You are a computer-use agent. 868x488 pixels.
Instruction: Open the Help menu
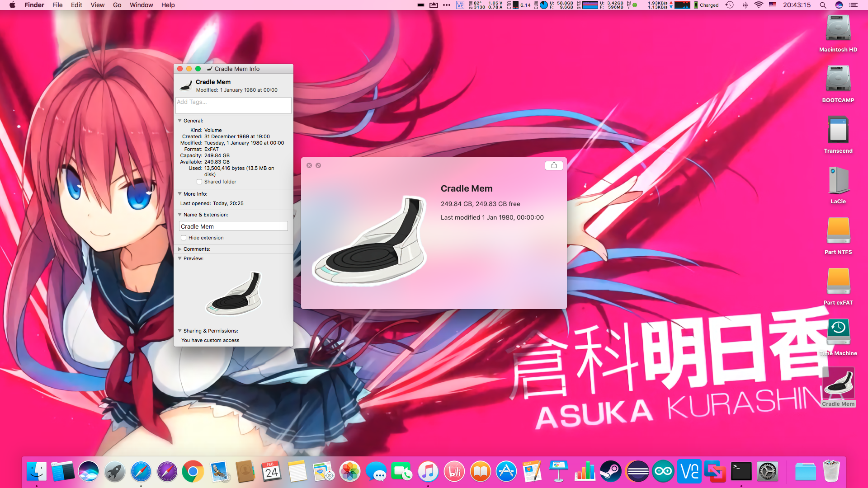tap(168, 5)
